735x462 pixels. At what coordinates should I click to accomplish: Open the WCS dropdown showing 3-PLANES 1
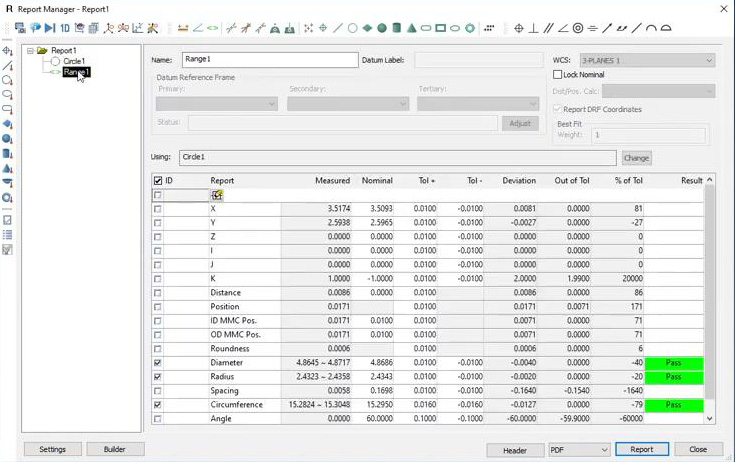(647, 60)
